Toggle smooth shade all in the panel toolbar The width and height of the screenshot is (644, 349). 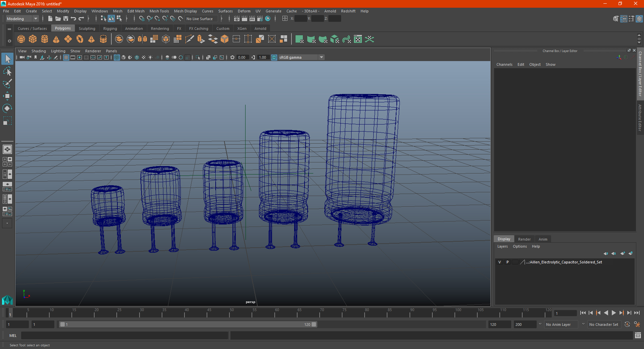click(123, 57)
